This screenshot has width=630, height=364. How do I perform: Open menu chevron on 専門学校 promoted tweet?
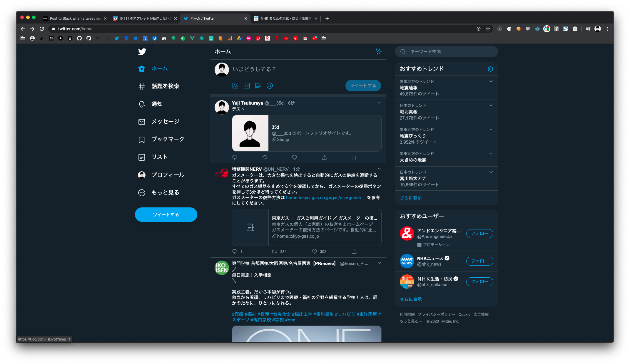click(x=379, y=263)
